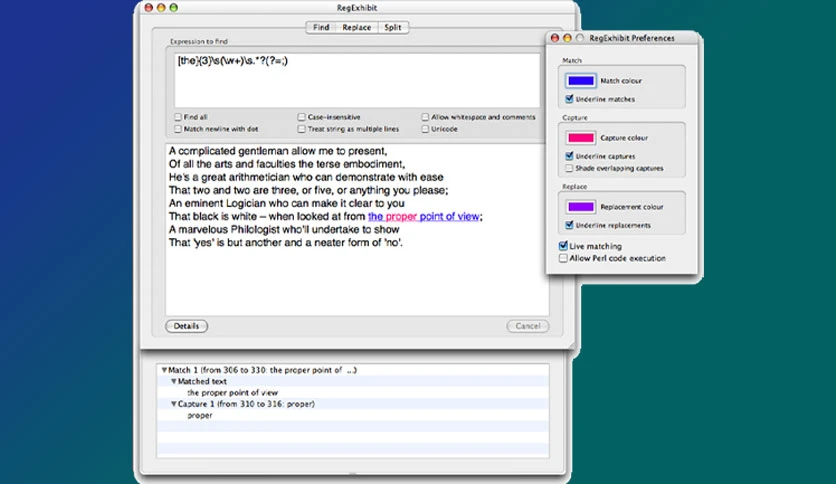Enable Treat string as multiple lines
The image size is (836, 484).
pos(302,129)
